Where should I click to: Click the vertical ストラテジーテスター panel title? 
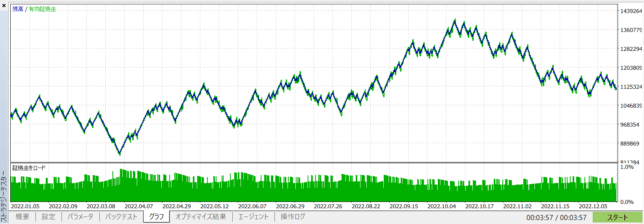click(4, 196)
